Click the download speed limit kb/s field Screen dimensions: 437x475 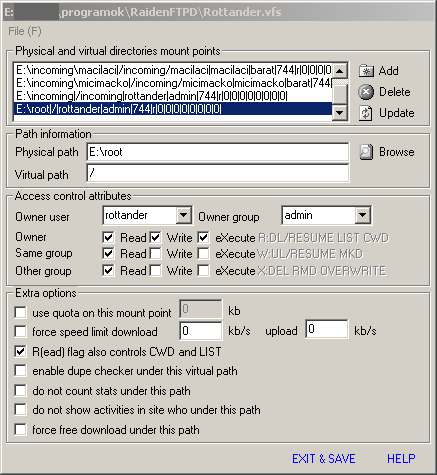[x=201, y=330]
